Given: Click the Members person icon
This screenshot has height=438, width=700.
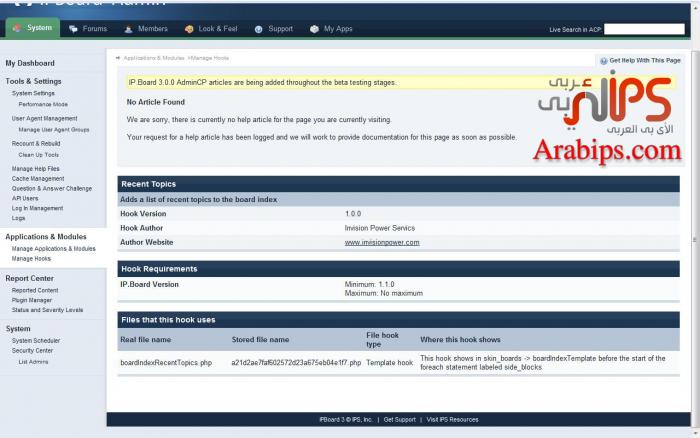Looking at the screenshot, I should [130, 29].
